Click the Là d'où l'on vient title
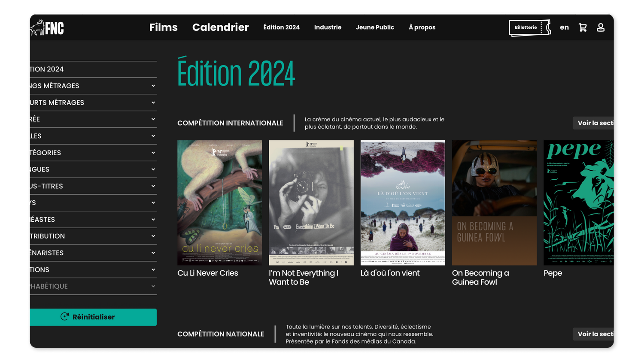 (390, 273)
